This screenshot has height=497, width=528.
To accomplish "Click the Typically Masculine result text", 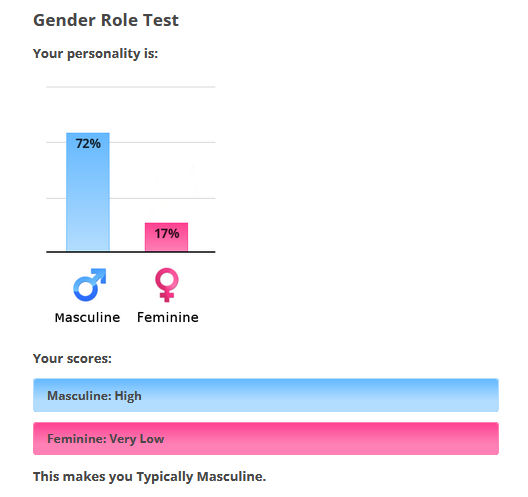I will click(x=201, y=476).
